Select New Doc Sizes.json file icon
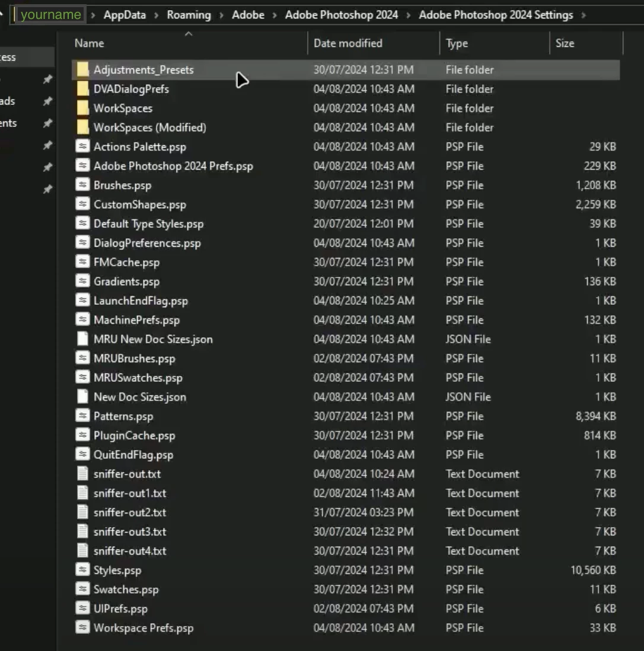This screenshot has width=644, height=651. (x=82, y=397)
